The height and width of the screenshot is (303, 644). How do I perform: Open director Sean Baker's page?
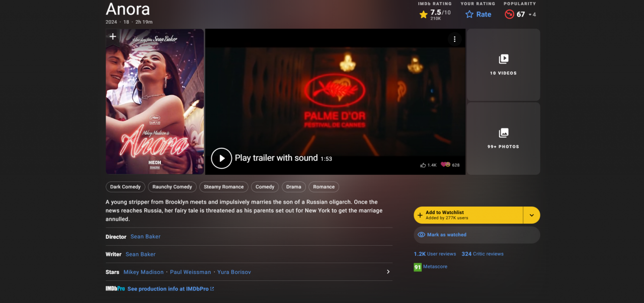(145, 237)
